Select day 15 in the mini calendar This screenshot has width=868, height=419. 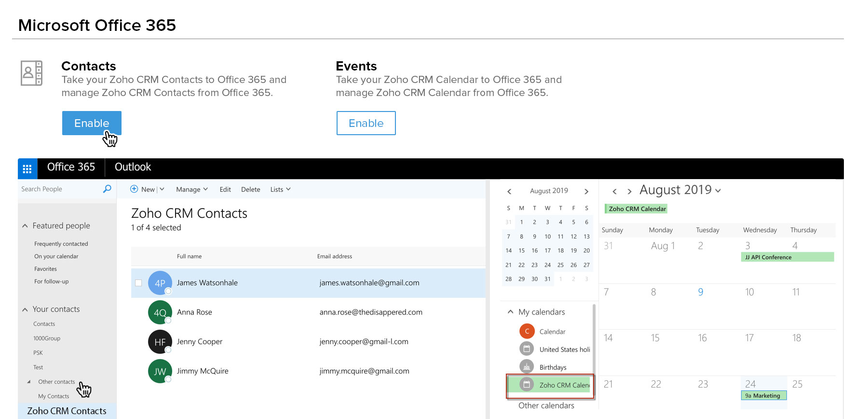point(521,251)
